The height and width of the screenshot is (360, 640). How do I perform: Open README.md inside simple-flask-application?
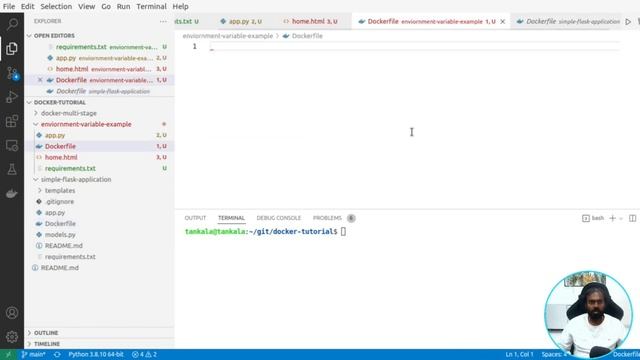point(64,246)
